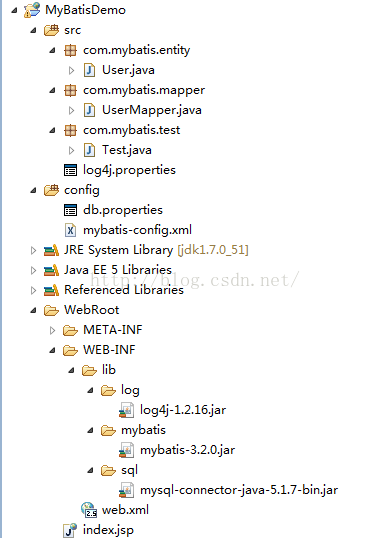Select the web.xml label
370x538 pixels.
(x=125, y=510)
